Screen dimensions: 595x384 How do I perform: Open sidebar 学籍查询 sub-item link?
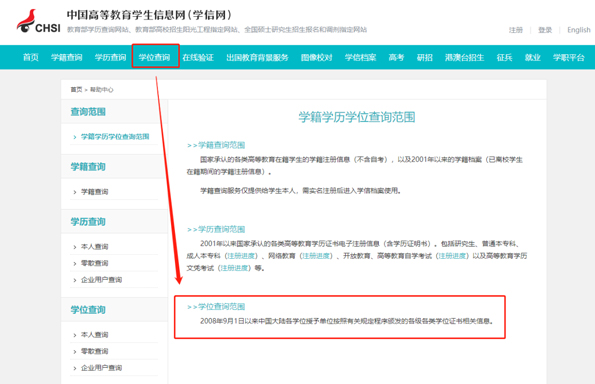tap(94, 192)
